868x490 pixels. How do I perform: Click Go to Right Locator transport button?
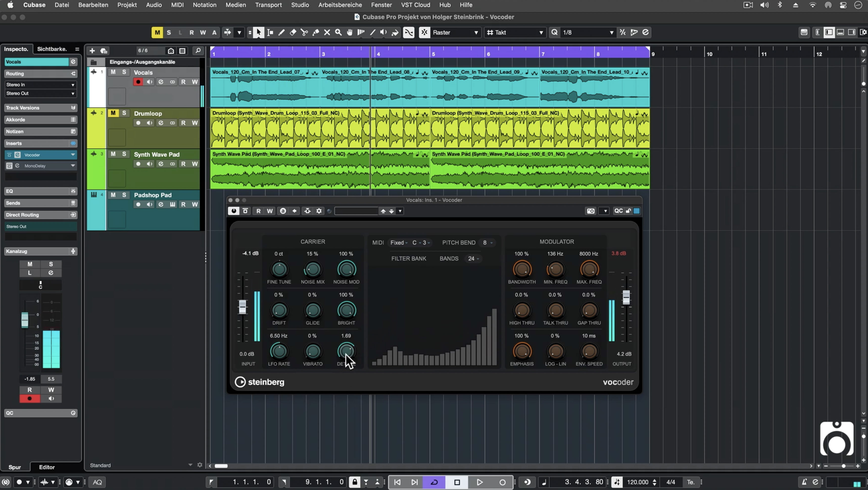pyautogui.click(x=415, y=482)
